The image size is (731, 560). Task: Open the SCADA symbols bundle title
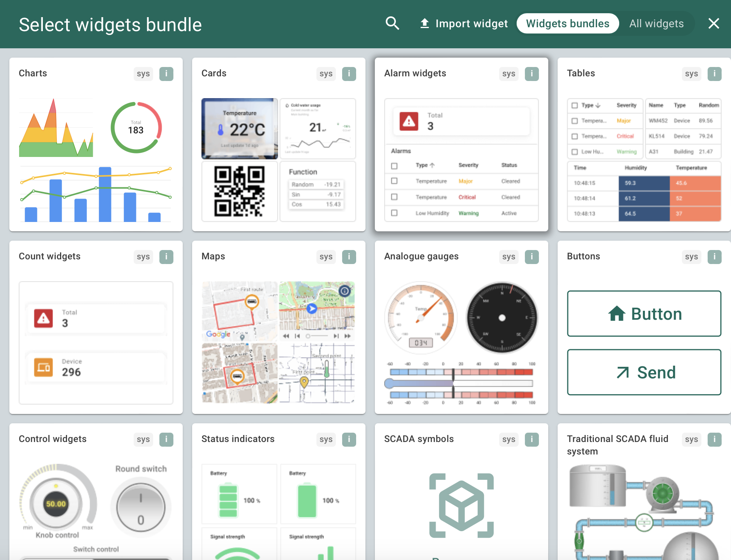point(419,439)
